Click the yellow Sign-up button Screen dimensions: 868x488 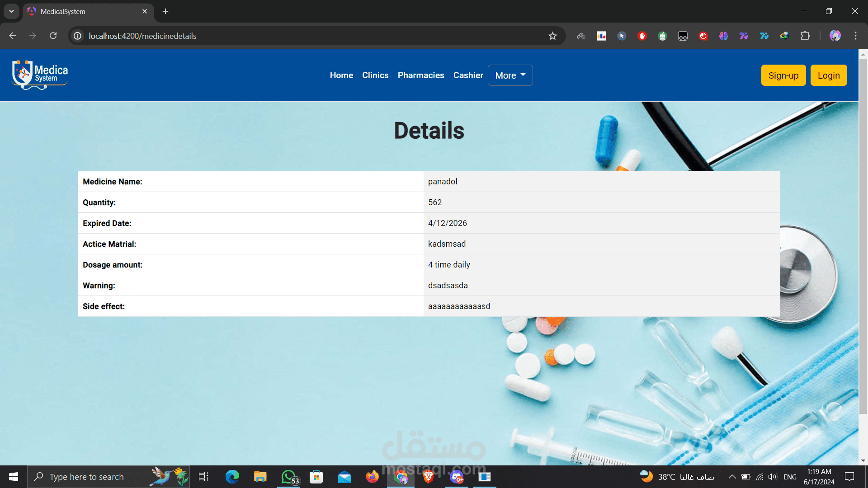783,75
